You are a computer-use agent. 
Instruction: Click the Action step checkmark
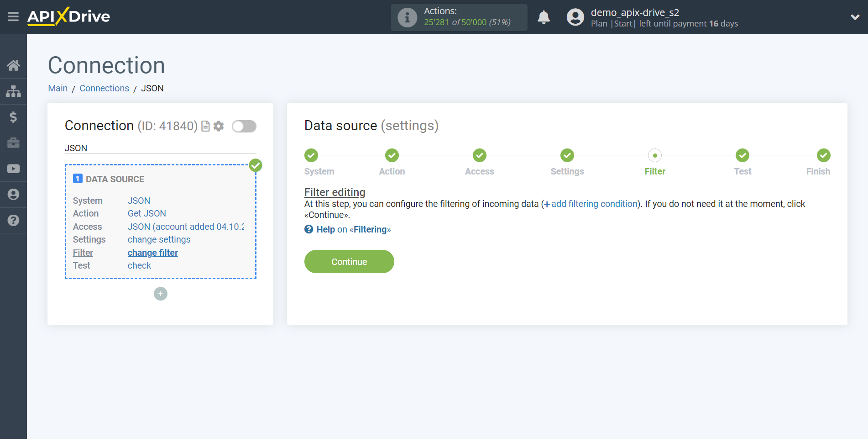pyautogui.click(x=392, y=155)
